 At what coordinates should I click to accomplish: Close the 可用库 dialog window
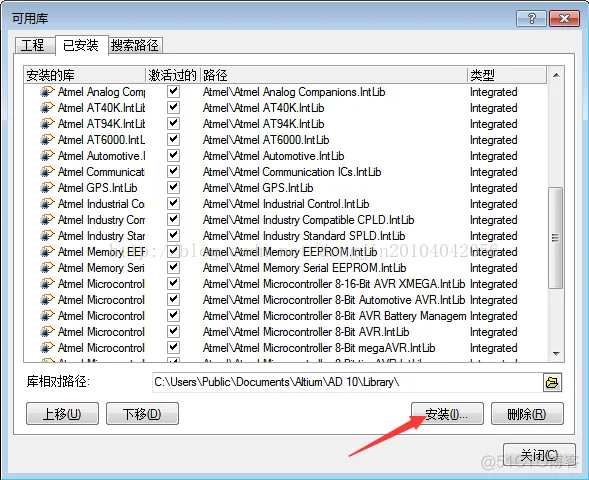564,18
